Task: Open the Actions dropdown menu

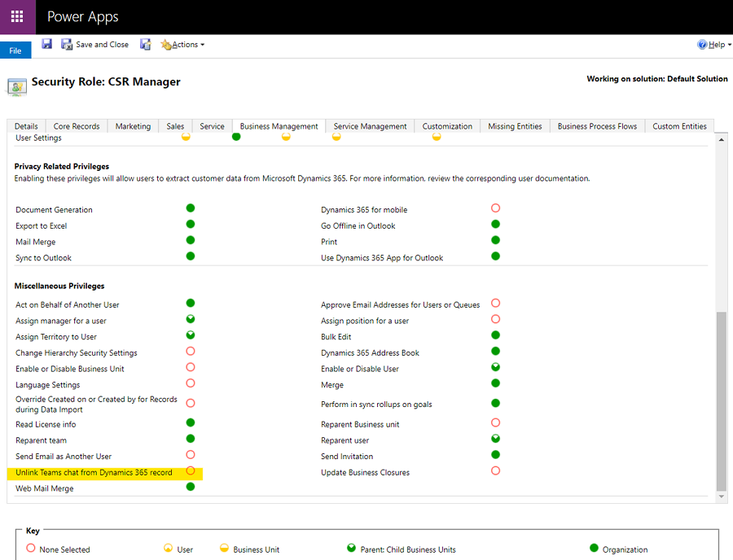Action: (x=183, y=45)
